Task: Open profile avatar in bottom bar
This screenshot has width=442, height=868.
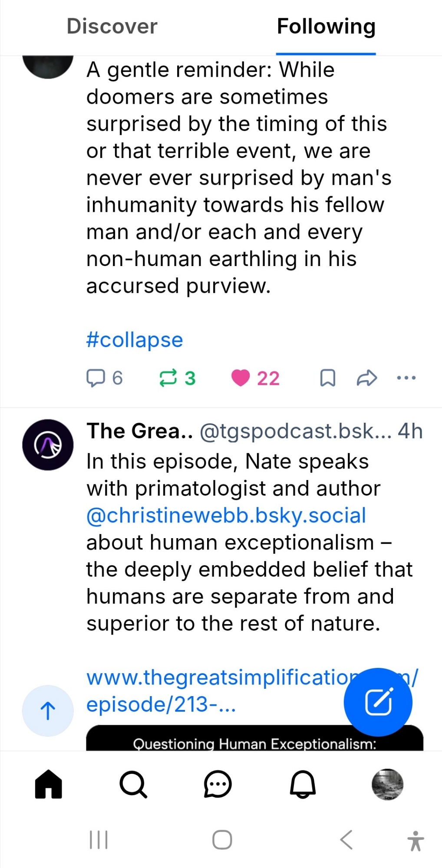Action: pos(387,784)
